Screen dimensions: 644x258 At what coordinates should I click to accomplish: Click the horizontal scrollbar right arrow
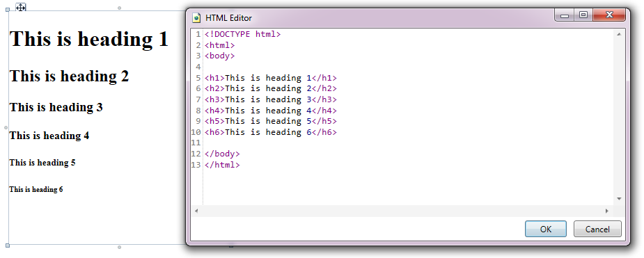607,211
